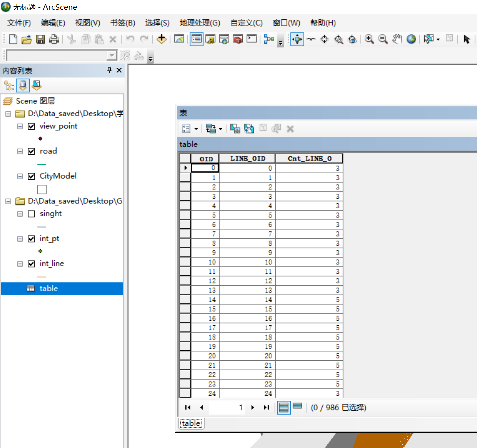Open a scene file from folder icon
Viewport: 477px width, 448px height.
27,39
